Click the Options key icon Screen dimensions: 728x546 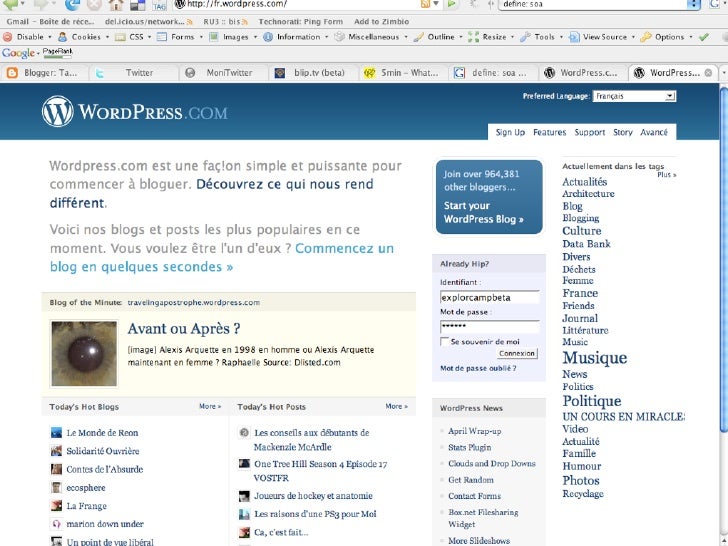coord(645,37)
